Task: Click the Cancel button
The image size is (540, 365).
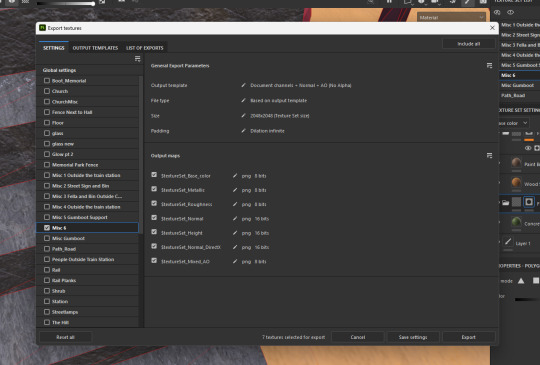Action: pyautogui.click(x=358, y=337)
